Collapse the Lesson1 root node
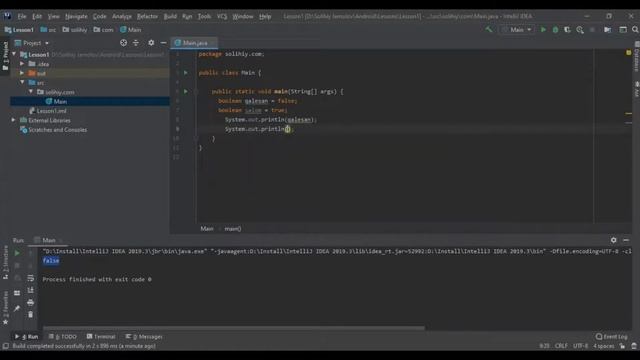 [x=14, y=54]
